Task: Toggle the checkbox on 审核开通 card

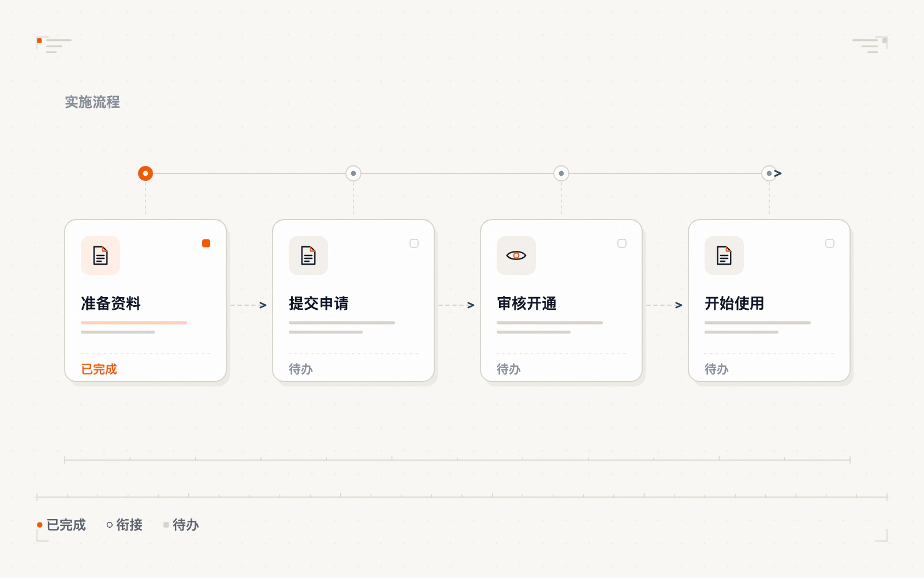Action: [x=622, y=243]
